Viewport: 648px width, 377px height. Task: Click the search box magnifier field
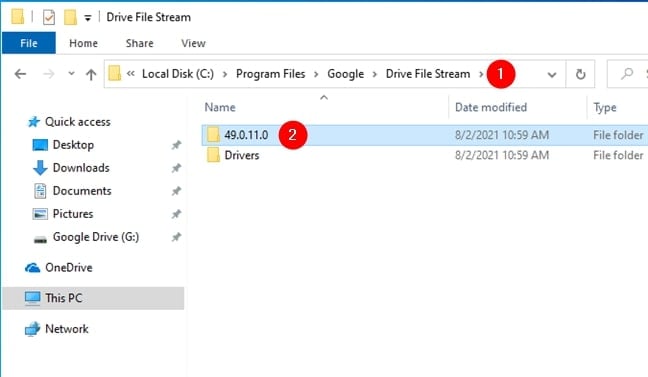(x=627, y=74)
